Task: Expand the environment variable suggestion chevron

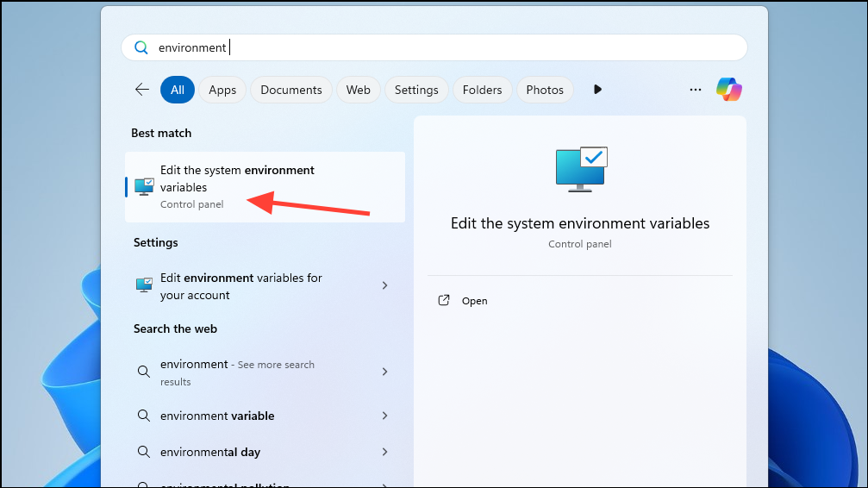Action: [x=384, y=416]
